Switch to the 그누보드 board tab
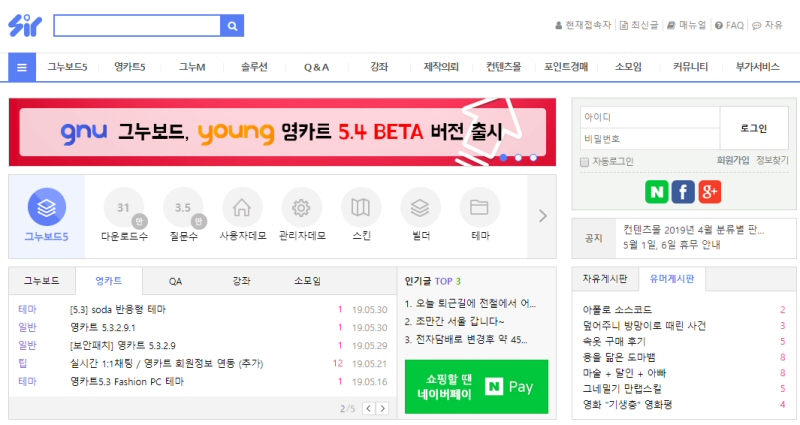This screenshot has height=425, width=800. pyautogui.click(x=42, y=281)
